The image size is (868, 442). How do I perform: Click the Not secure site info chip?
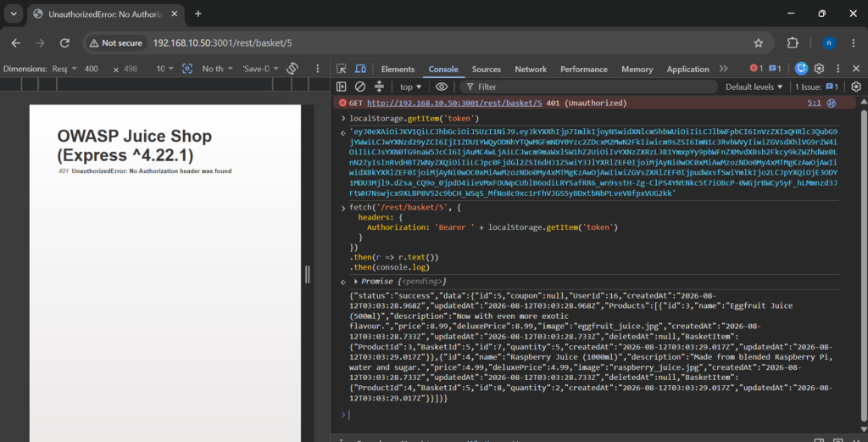[115, 42]
